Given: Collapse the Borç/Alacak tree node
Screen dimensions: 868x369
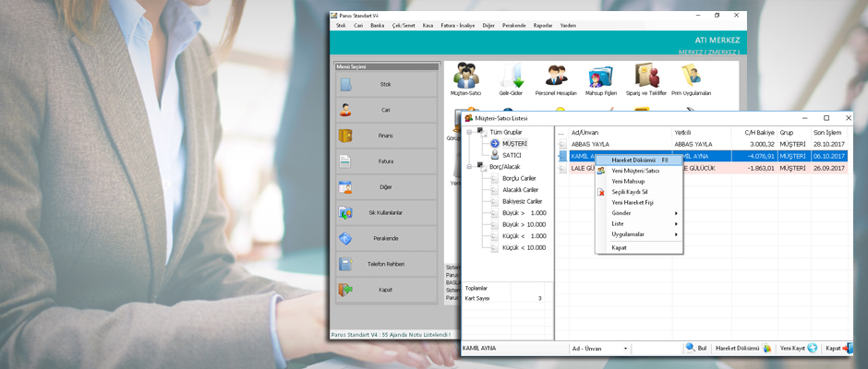Looking at the screenshot, I should pyautogui.click(x=469, y=167).
